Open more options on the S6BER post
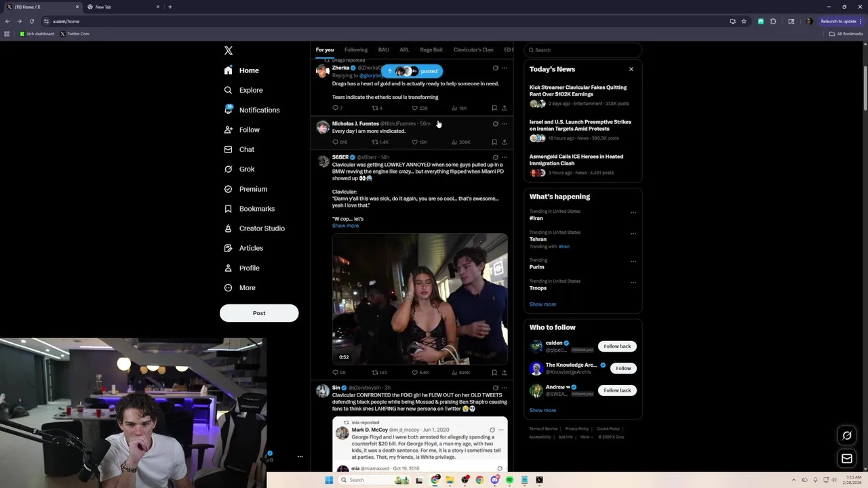 click(504, 157)
